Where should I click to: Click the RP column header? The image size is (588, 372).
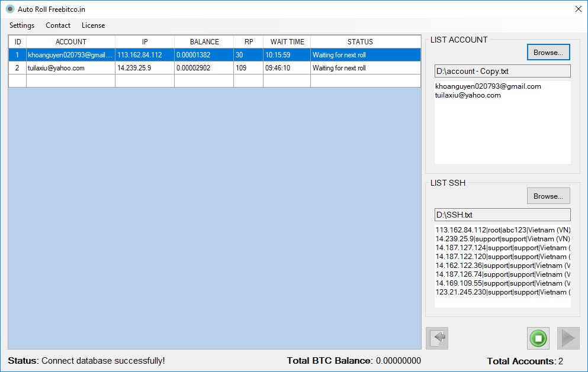(x=249, y=42)
